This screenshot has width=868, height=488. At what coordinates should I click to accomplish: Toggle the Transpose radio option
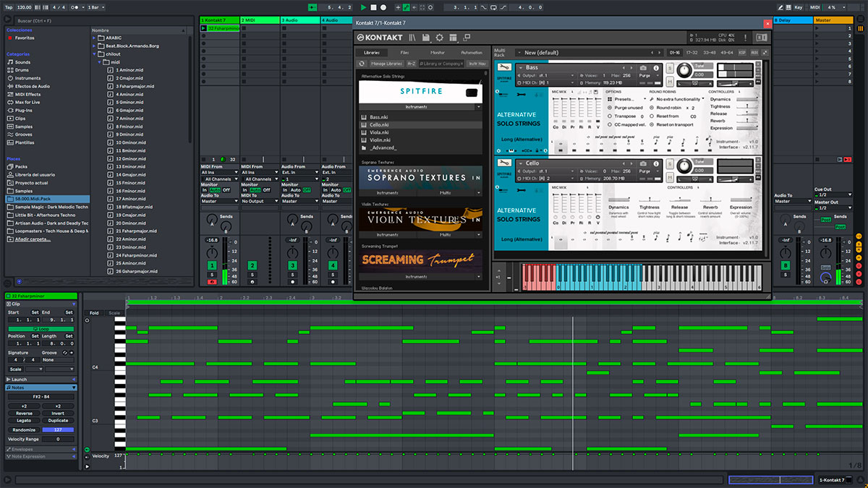(x=610, y=116)
